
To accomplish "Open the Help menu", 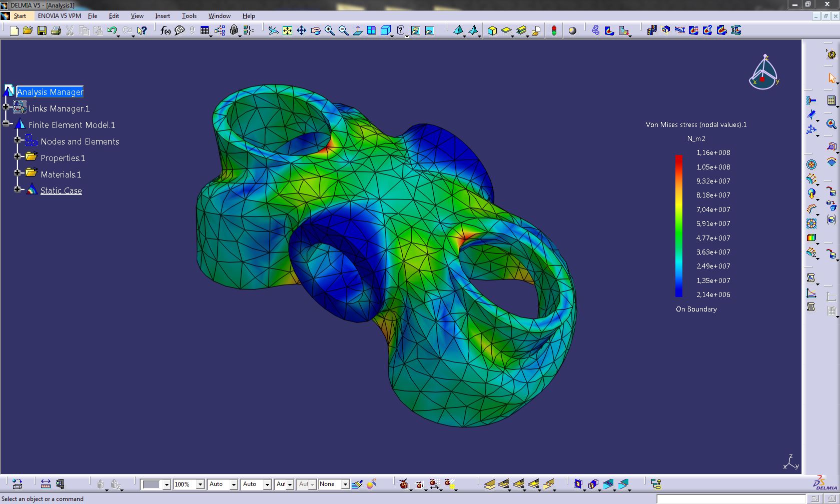I will tap(249, 16).
